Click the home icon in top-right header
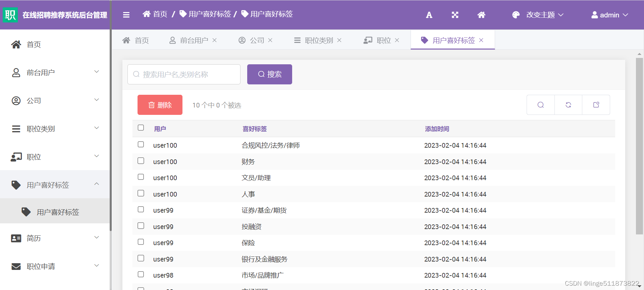Viewport: 644px width, 290px height. (x=481, y=15)
